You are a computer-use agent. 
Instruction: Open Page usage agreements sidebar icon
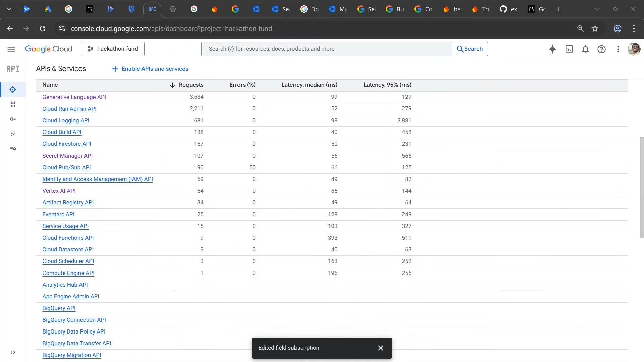pos(13,148)
